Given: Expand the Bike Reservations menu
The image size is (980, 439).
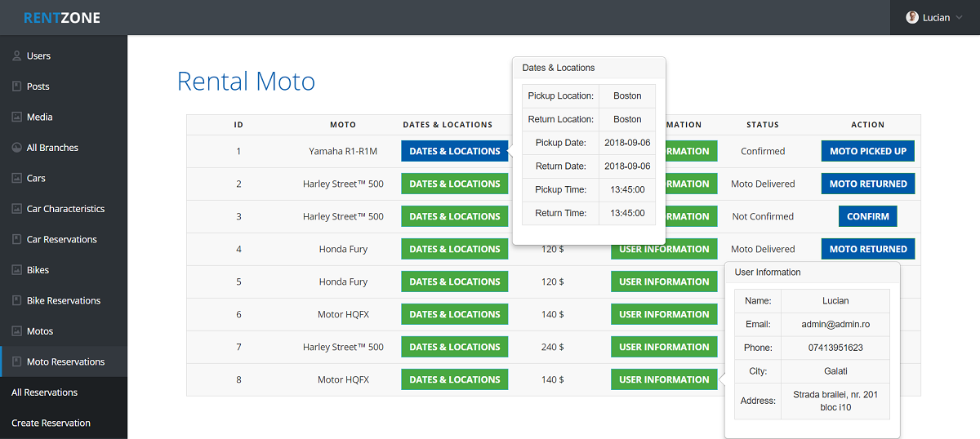Looking at the screenshot, I should (64, 300).
